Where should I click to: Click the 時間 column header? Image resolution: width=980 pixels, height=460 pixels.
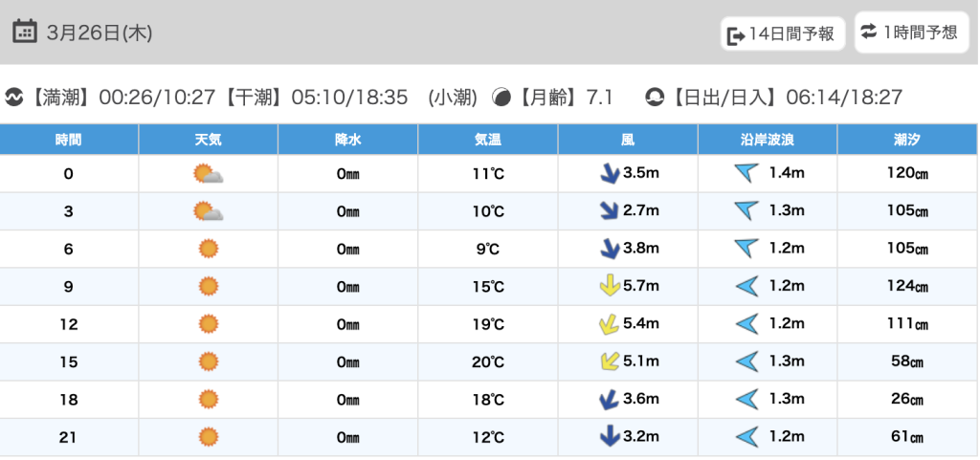[x=69, y=140]
